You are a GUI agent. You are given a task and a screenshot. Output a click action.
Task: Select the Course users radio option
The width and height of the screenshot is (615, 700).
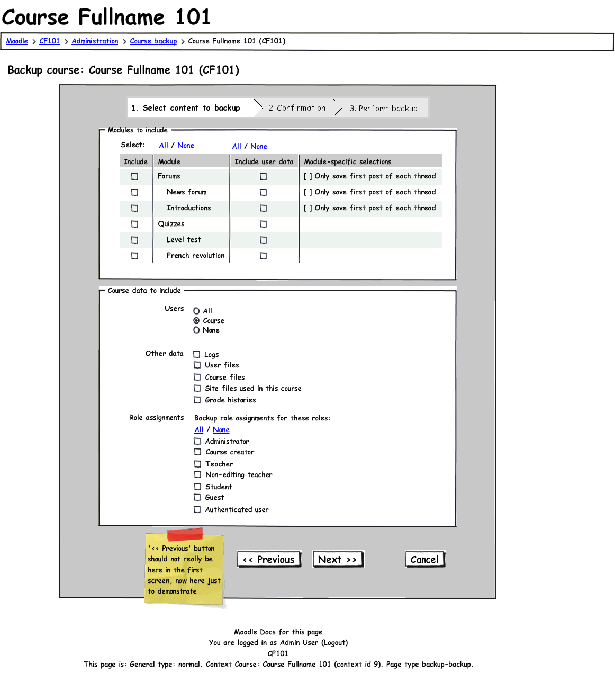[196, 320]
